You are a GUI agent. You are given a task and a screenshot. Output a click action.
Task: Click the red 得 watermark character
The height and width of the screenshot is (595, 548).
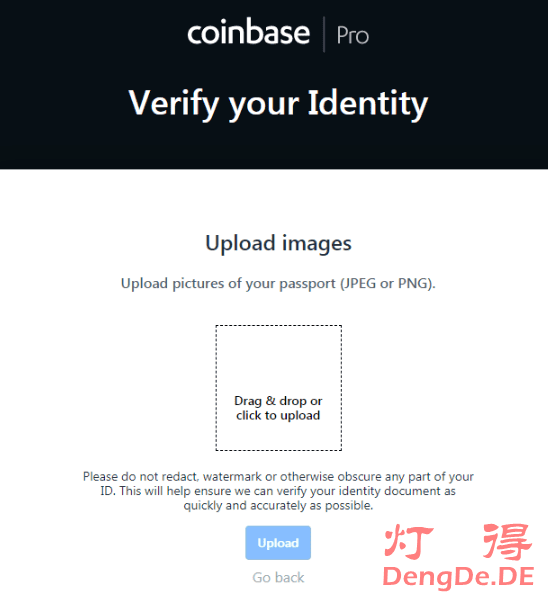(507, 541)
